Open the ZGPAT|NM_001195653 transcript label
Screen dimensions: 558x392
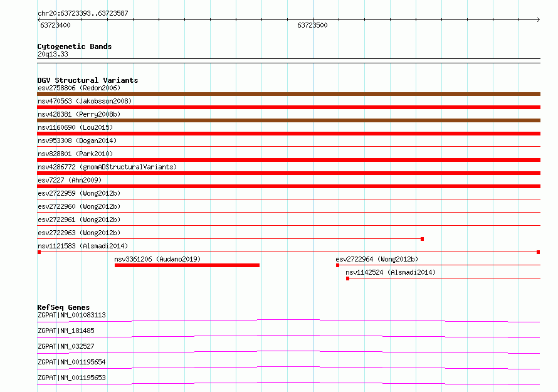[x=71, y=378]
